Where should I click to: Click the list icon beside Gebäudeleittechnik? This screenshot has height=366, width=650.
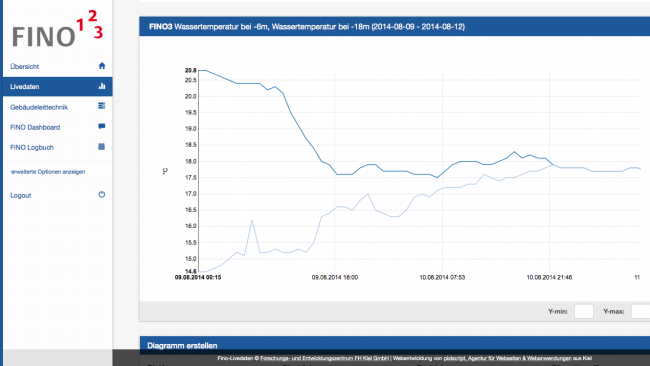pyautogui.click(x=102, y=106)
